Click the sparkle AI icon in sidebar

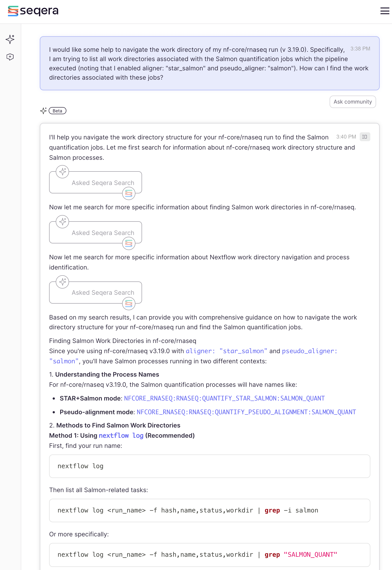pyautogui.click(x=10, y=39)
